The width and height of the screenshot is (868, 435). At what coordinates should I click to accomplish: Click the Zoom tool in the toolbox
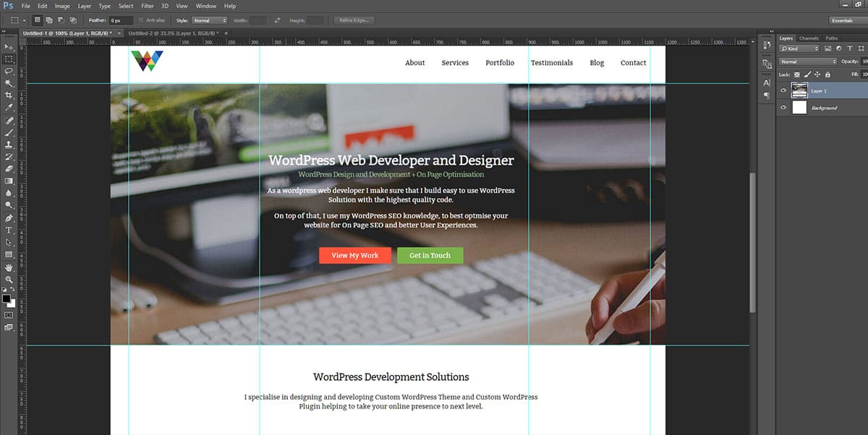tap(9, 279)
